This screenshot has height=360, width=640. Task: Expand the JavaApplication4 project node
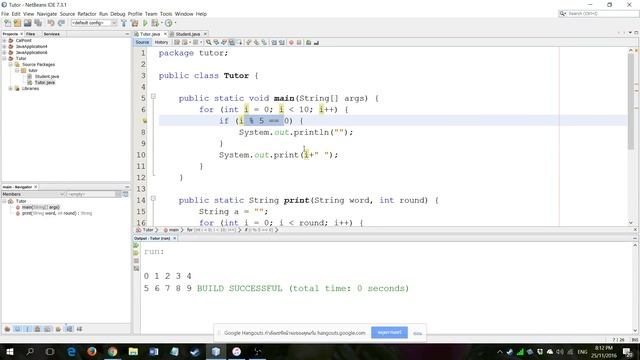tap(4, 47)
